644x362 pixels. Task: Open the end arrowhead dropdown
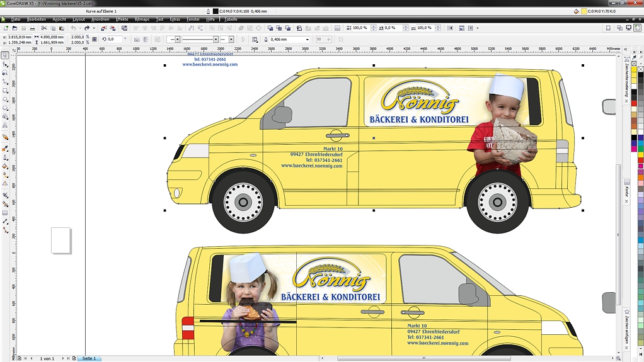click(231, 40)
